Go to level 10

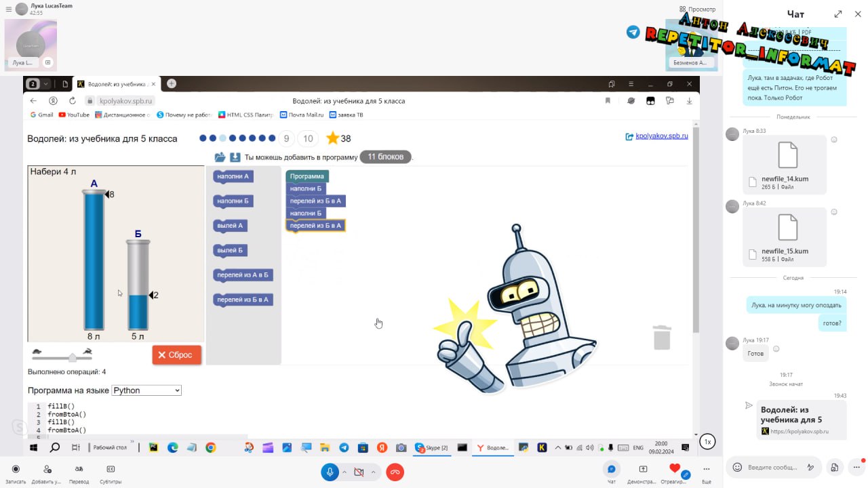308,138
